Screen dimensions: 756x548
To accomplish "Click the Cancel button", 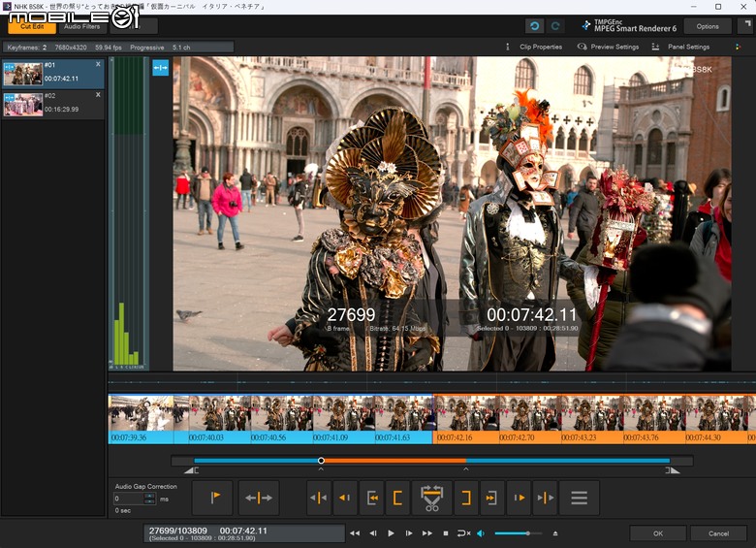I will [718, 533].
